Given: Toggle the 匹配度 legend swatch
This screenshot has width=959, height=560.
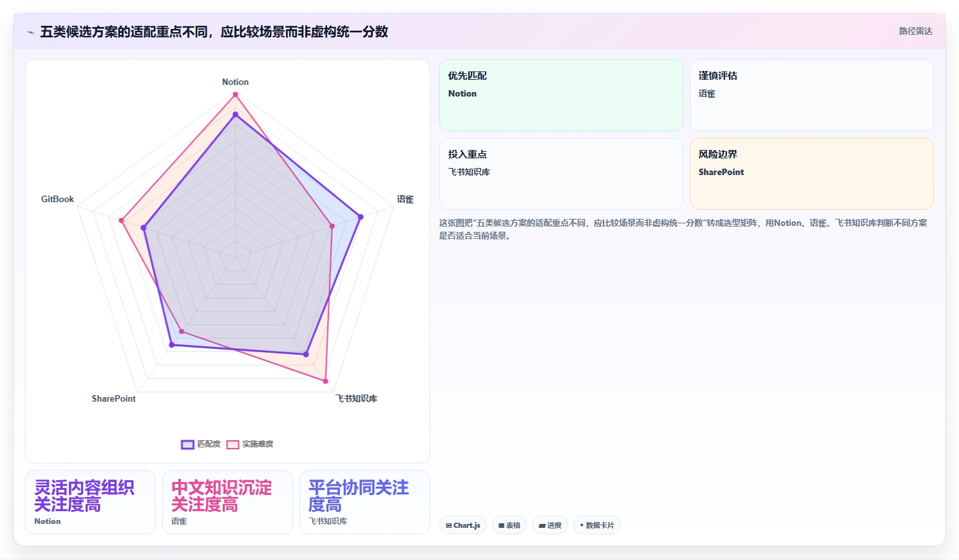Looking at the screenshot, I should tap(187, 444).
